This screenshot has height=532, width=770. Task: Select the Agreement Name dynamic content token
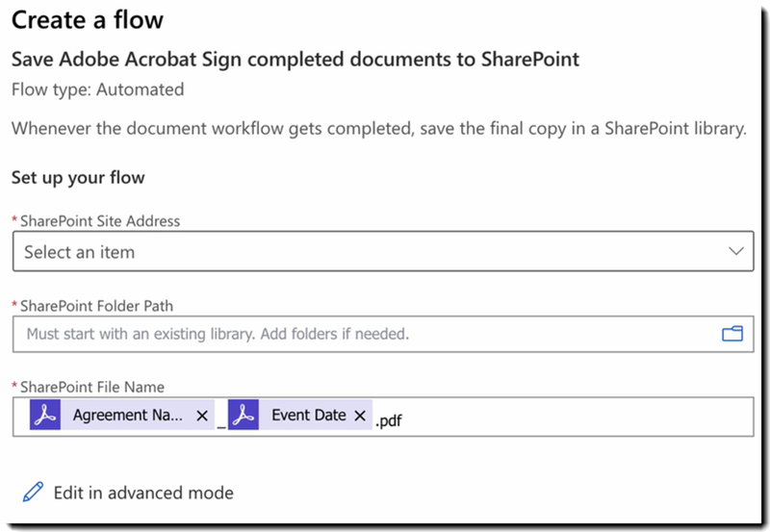[128, 416]
